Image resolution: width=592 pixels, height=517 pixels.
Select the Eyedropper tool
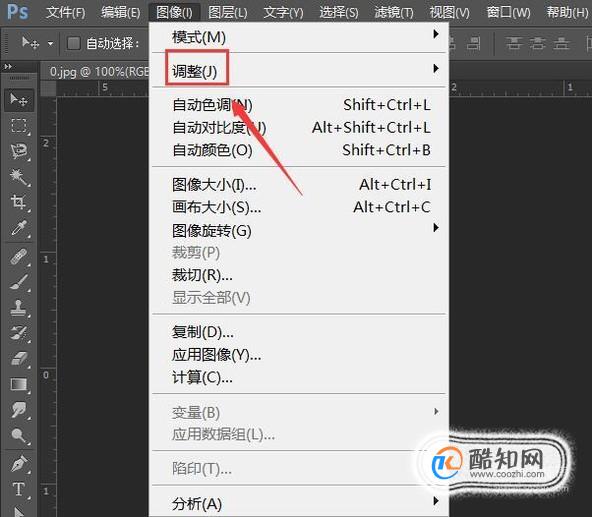coord(19,228)
